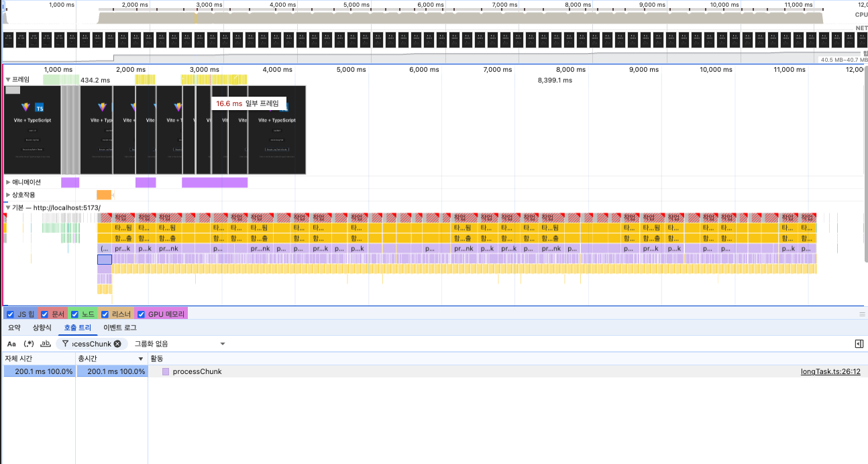Click the funnel filter icon in the search box
This screenshot has width=868, height=464.
point(65,344)
